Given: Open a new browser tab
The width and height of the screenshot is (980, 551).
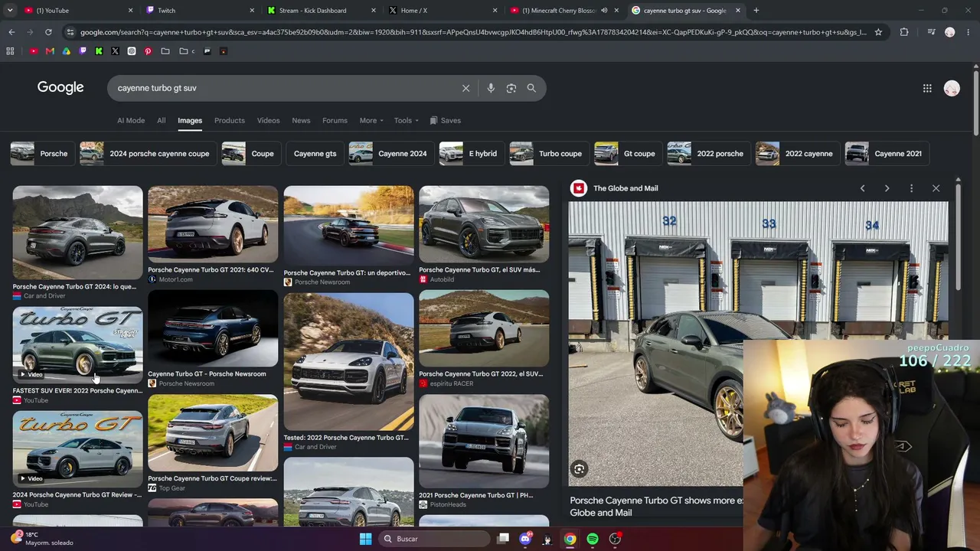Looking at the screenshot, I should pyautogui.click(x=756, y=11).
